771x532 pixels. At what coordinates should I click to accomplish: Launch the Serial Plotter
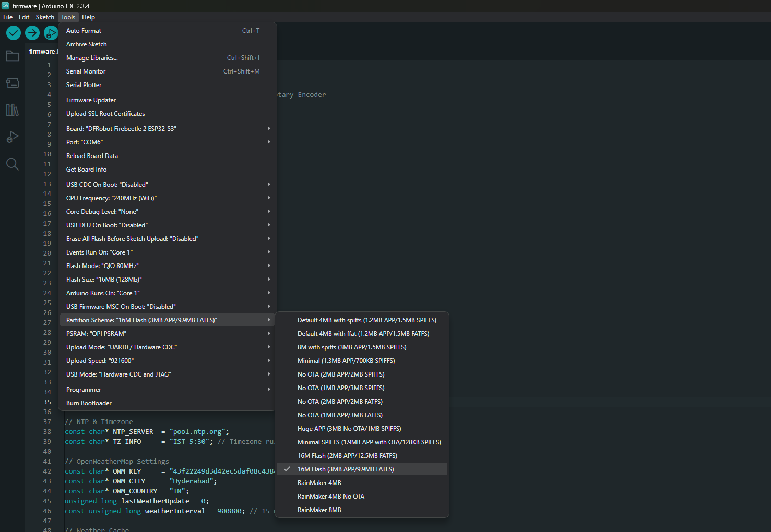click(168, 85)
